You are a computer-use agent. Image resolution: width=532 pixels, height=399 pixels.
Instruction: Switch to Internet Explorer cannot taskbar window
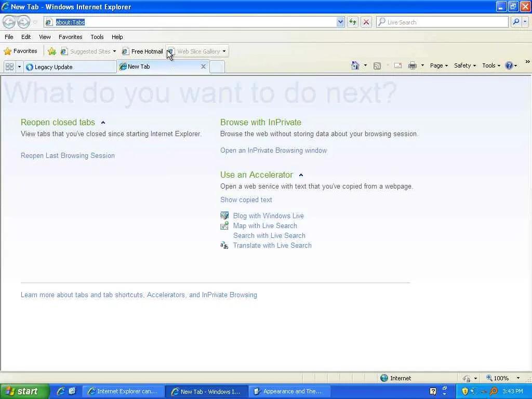pyautogui.click(x=124, y=391)
